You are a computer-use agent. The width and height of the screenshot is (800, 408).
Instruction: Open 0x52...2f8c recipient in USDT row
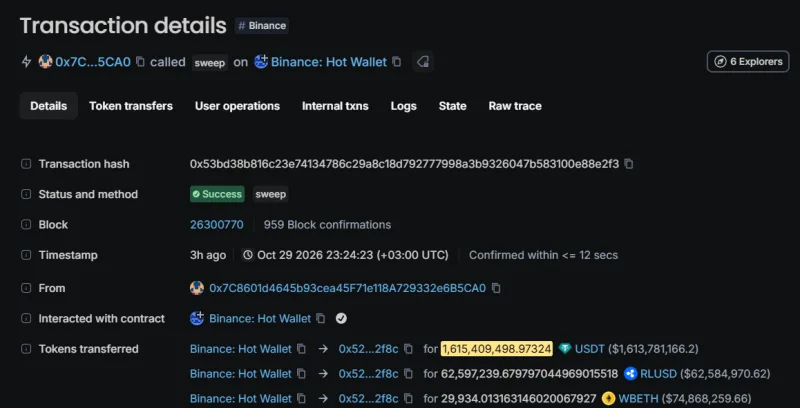[x=368, y=349]
